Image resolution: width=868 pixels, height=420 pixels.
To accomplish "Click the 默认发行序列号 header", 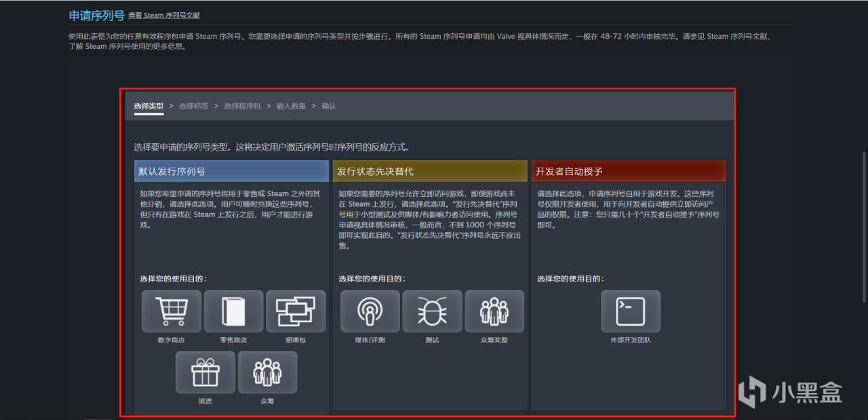I will pos(231,171).
